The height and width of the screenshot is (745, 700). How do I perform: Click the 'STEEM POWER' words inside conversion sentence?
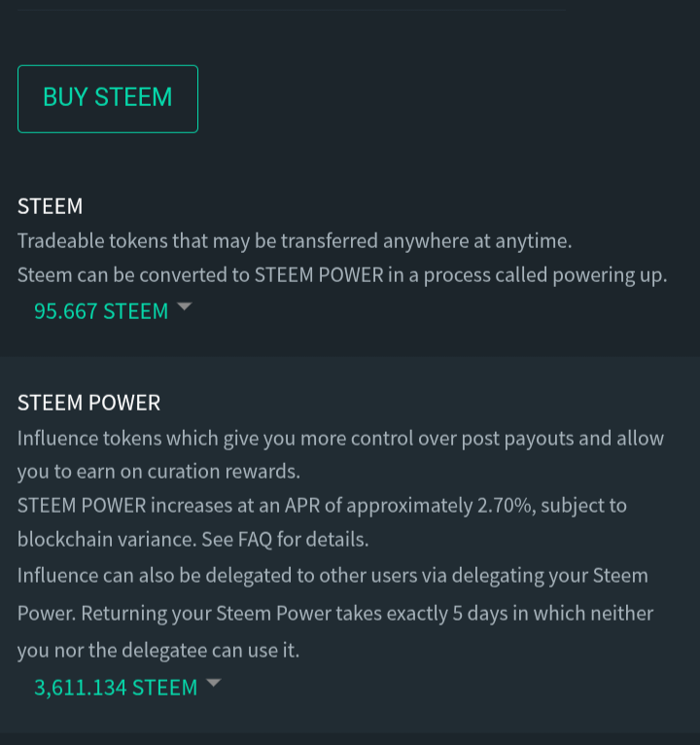point(319,275)
